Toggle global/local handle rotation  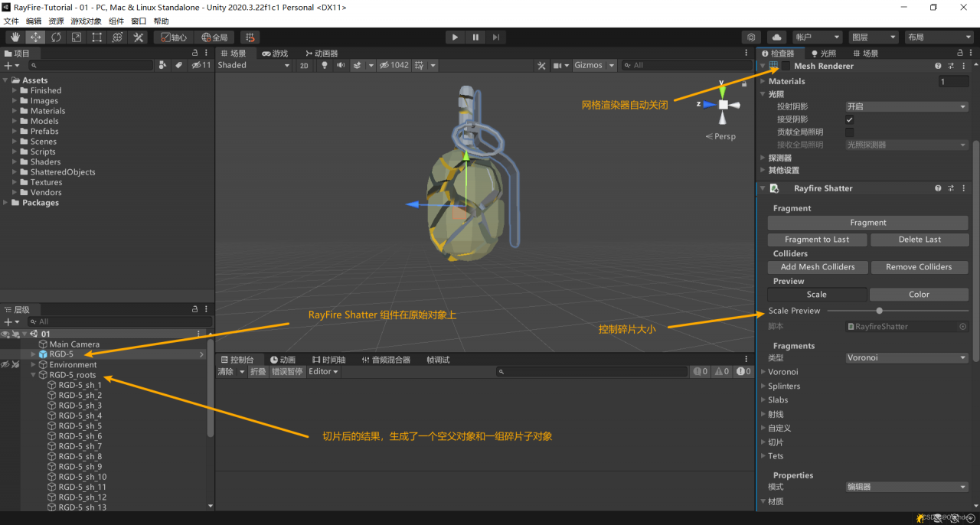[x=214, y=37]
